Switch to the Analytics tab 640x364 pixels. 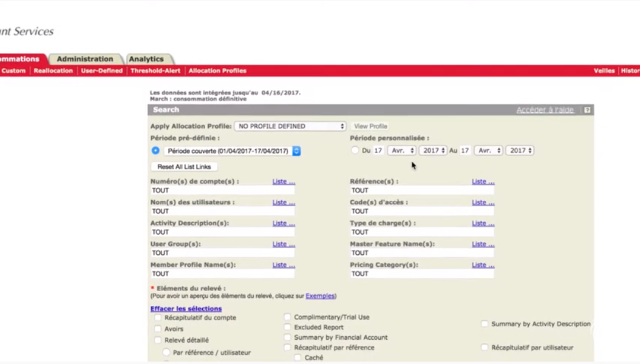[146, 59]
